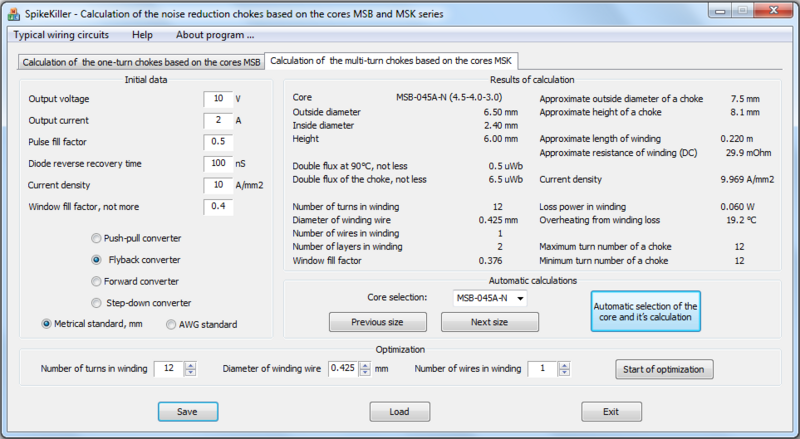Click core value MSB-045A-N (4.5-4.0-3.0)
800x439 pixels.
click(x=449, y=97)
